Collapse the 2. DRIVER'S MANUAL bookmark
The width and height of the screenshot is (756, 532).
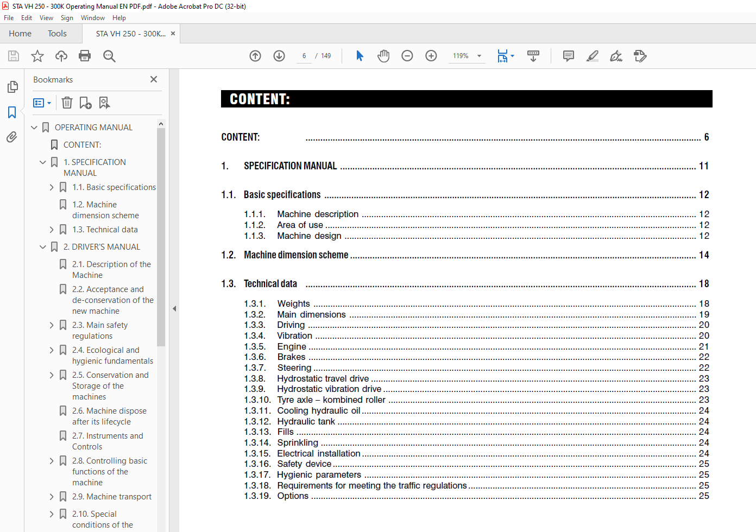click(x=43, y=247)
